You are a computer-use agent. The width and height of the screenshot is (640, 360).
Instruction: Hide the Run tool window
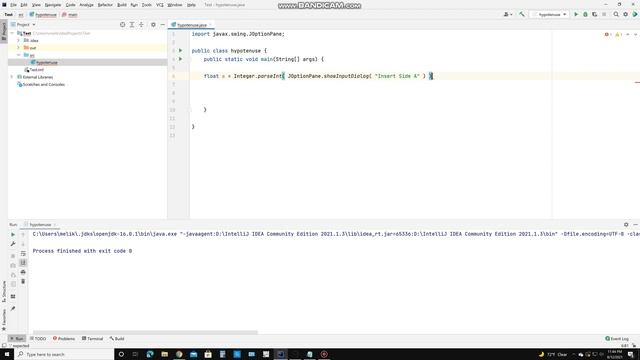pos(636,224)
